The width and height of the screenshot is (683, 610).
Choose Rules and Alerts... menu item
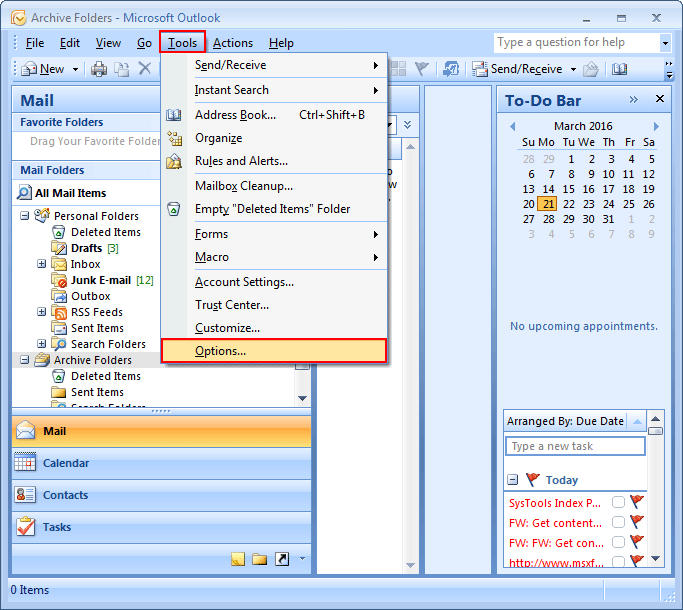coord(274,161)
